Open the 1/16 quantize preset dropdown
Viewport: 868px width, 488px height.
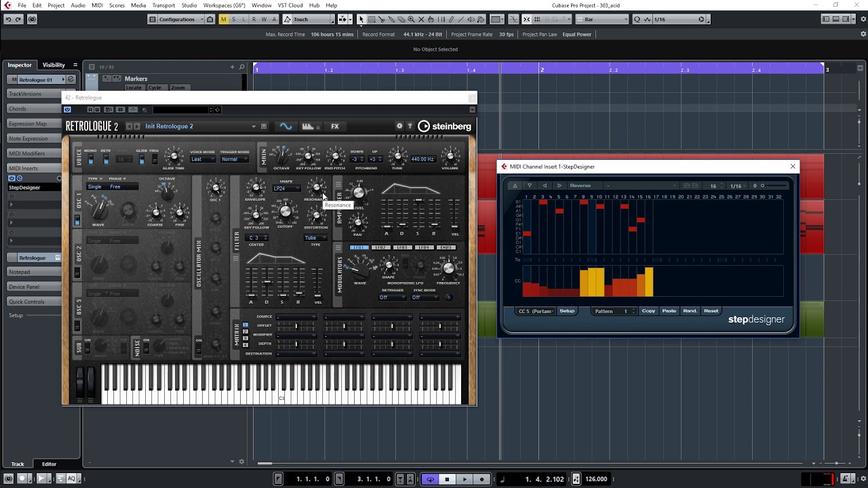click(678, 19)
